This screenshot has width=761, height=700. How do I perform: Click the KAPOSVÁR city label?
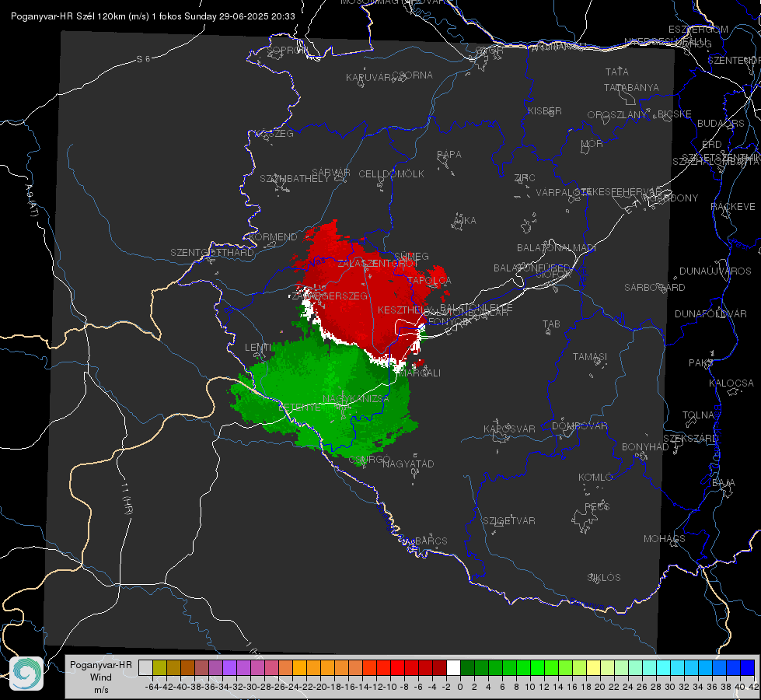click(x=510, y=429)
